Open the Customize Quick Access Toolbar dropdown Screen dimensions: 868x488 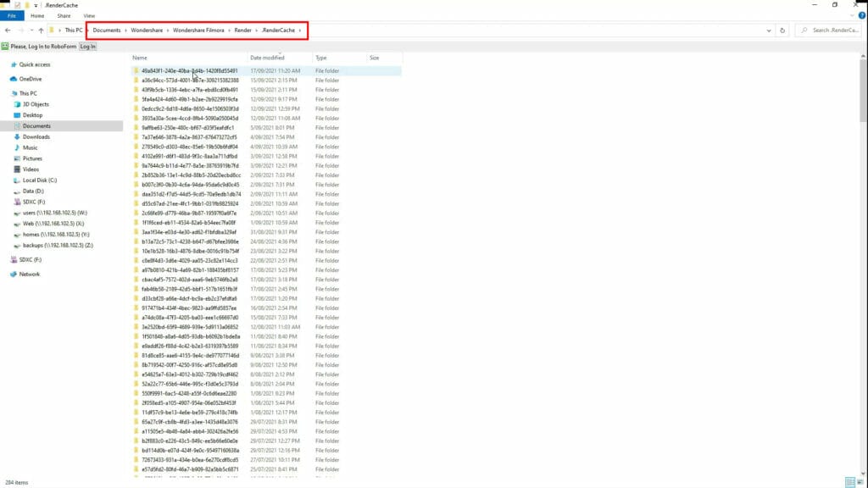pyautogui.click(x=36, y=5)
